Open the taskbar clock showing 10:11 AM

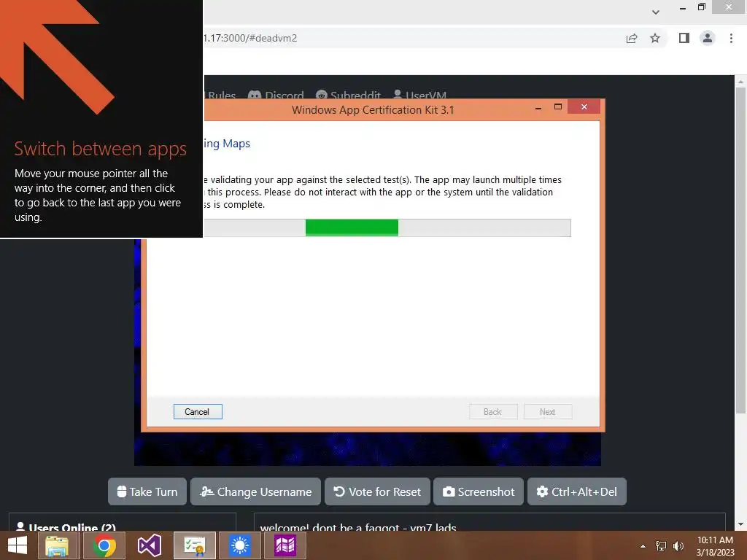pos(715,546)
